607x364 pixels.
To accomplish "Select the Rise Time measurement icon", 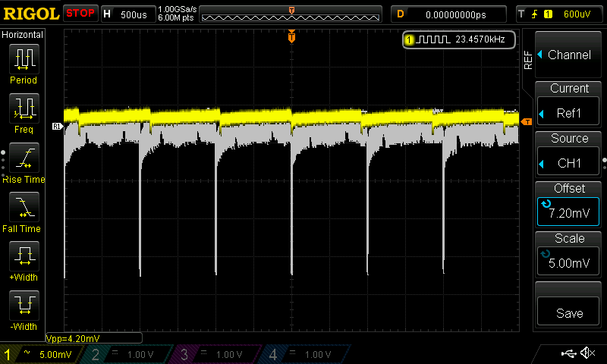I will click(24, 158).
